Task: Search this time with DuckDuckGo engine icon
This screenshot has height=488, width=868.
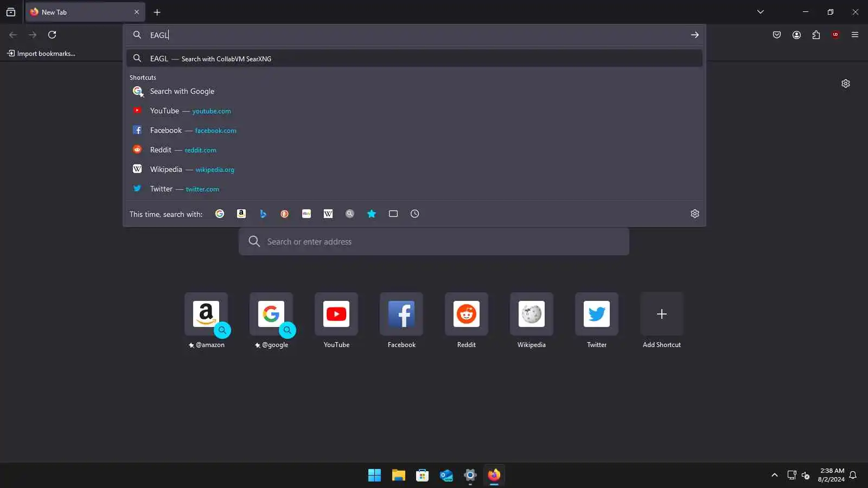Action: coord(285,214)
